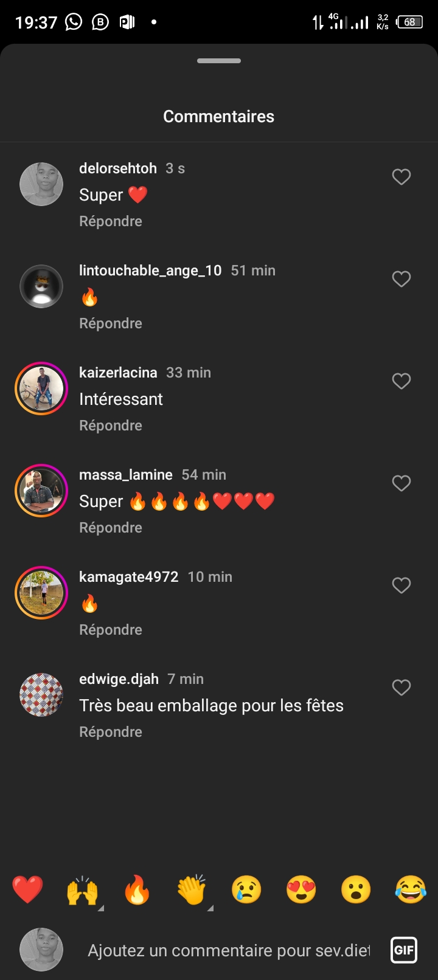Like edwige.djah's comment with the heart

coord(401,688)
